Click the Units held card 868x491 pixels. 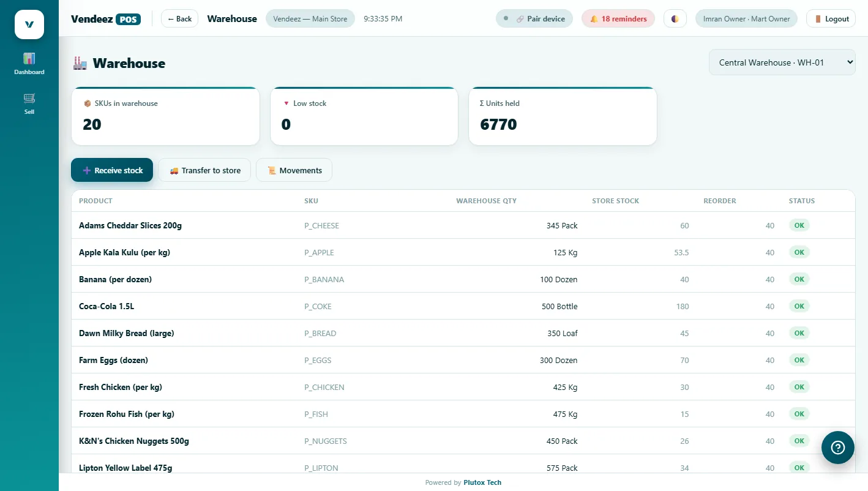point(563,116)
